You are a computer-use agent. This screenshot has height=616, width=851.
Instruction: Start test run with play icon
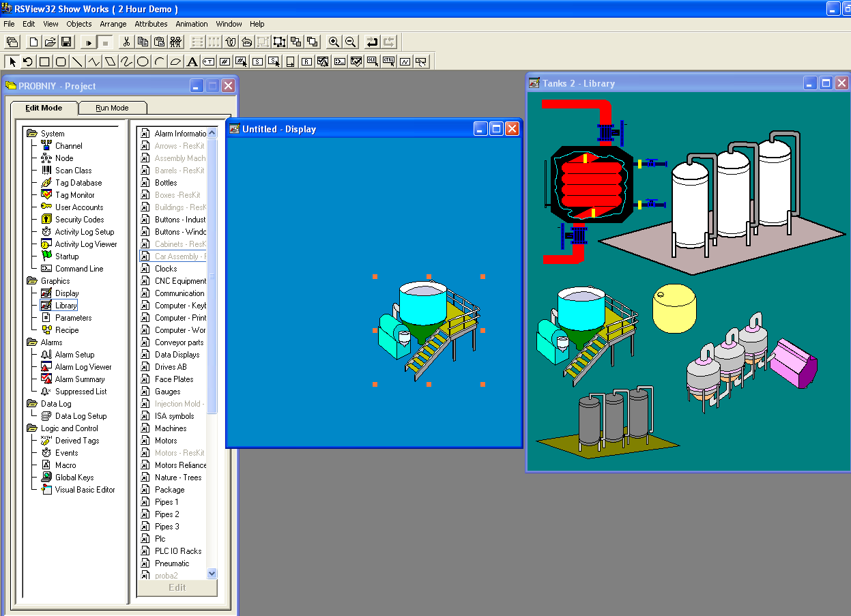pos(89,42)
